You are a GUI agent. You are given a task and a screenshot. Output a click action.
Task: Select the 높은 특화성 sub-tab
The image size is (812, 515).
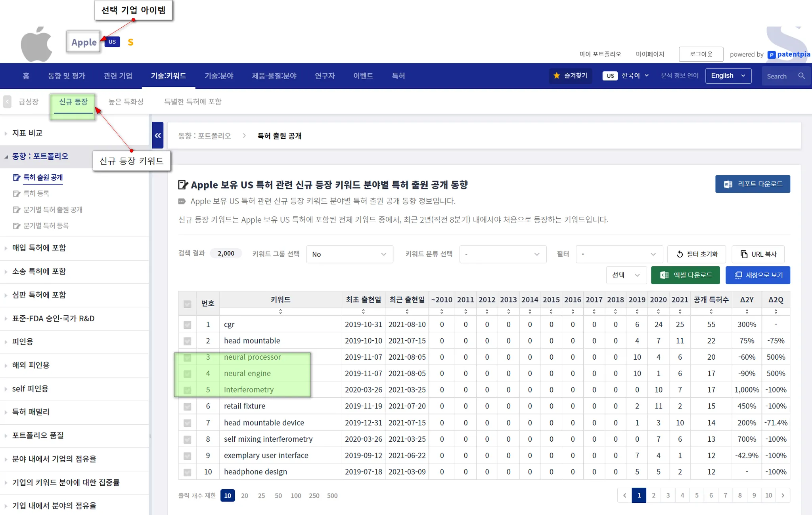click(x=126, y=102)
